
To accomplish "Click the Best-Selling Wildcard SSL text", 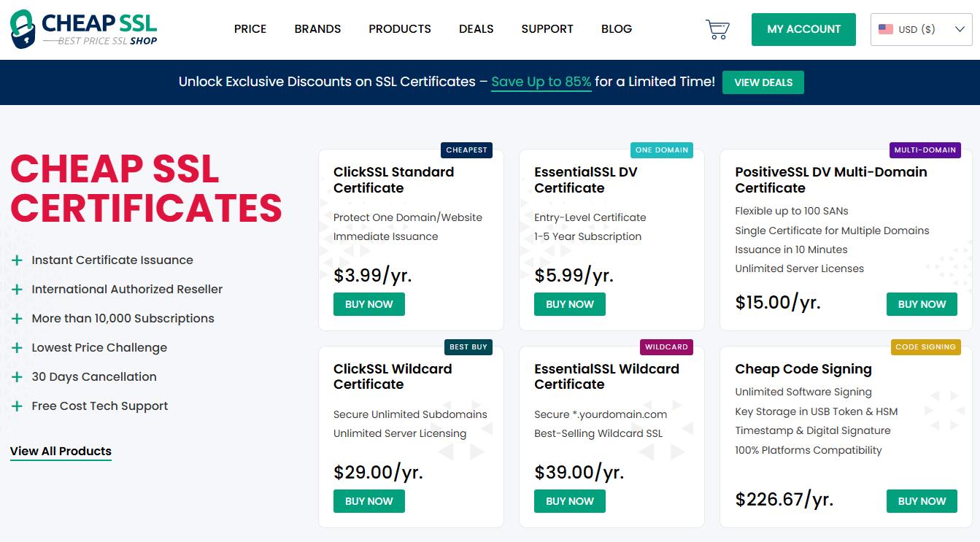I will 598,433.
